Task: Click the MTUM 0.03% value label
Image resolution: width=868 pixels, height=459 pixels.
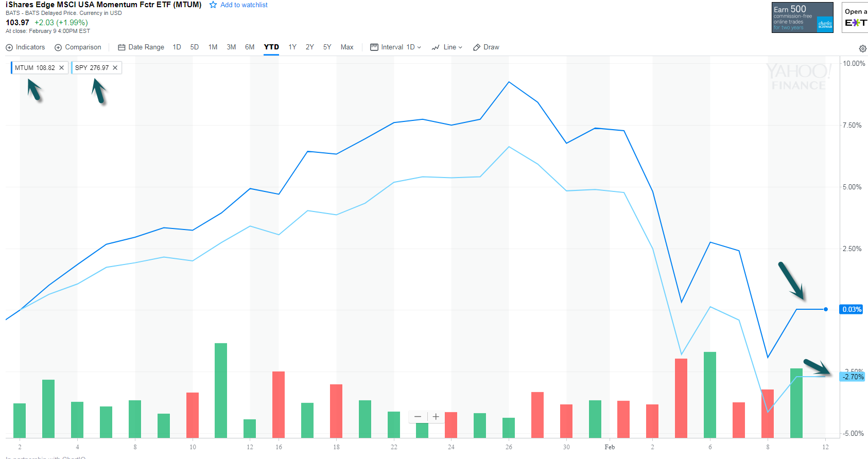Action: pos(851,309)
